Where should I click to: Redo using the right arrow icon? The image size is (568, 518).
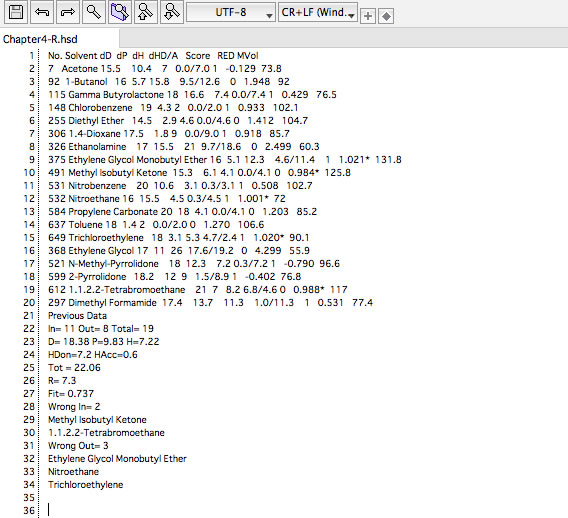click(x=68, y=13)
